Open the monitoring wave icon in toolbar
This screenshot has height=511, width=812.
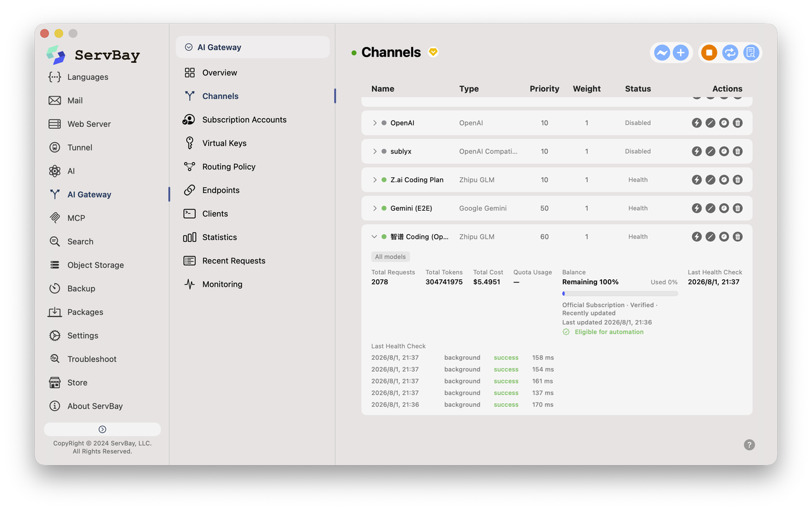662,53
